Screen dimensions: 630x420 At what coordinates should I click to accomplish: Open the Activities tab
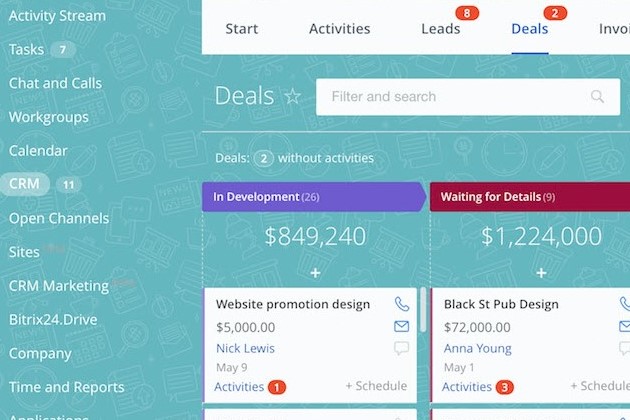coord(339,28)
